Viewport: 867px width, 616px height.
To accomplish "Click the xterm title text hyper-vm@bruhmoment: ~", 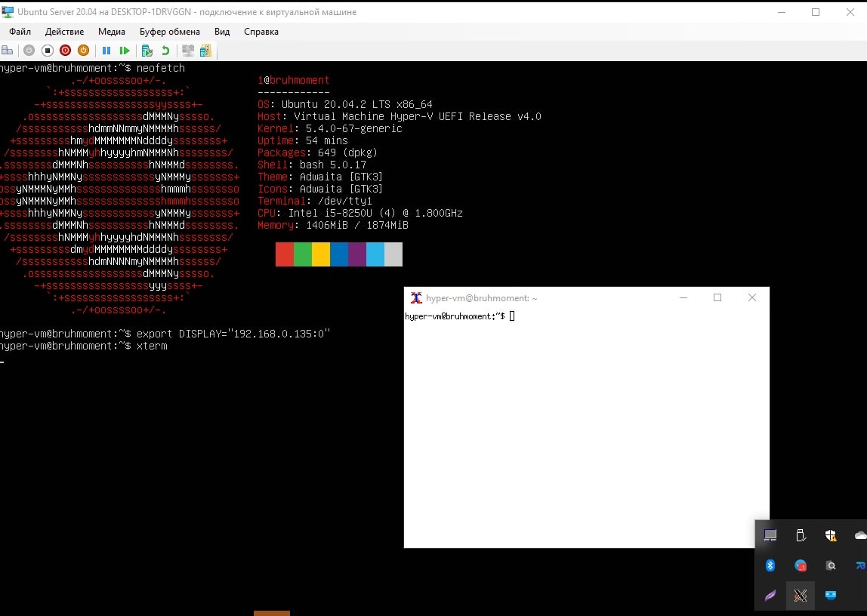I will point(481,297).
